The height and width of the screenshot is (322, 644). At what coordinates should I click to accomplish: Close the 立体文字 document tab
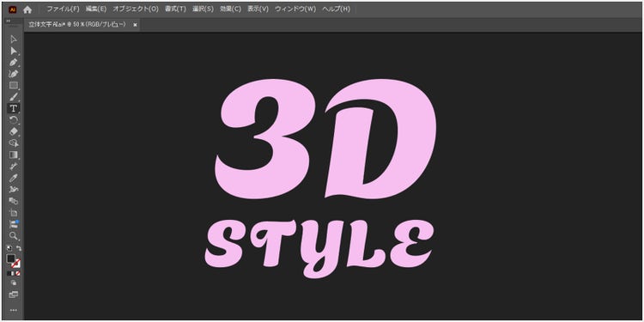135,25
